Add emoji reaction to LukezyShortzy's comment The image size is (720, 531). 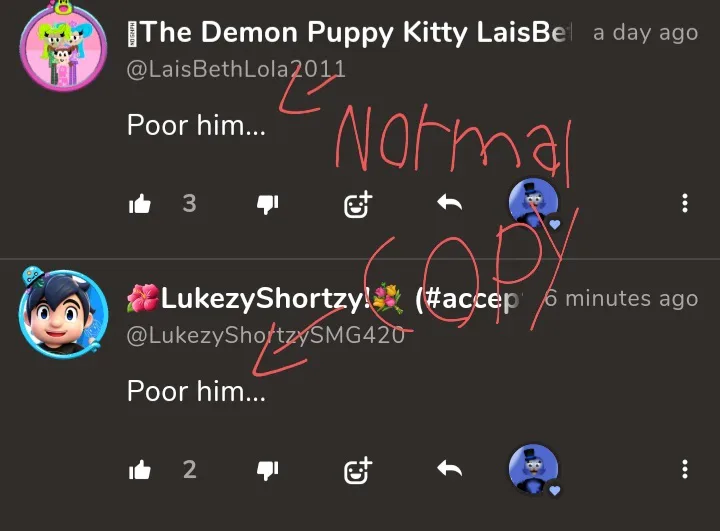point(358,470)
